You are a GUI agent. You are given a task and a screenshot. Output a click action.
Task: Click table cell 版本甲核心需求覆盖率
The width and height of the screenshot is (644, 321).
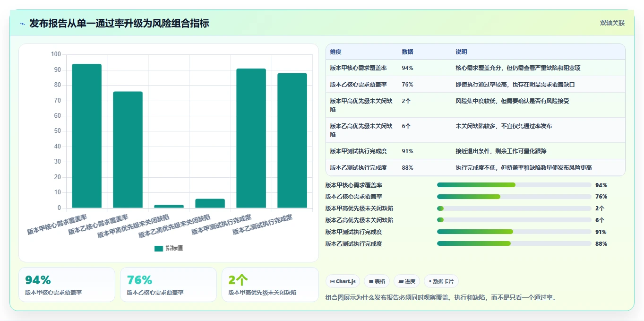click(358, 68)
